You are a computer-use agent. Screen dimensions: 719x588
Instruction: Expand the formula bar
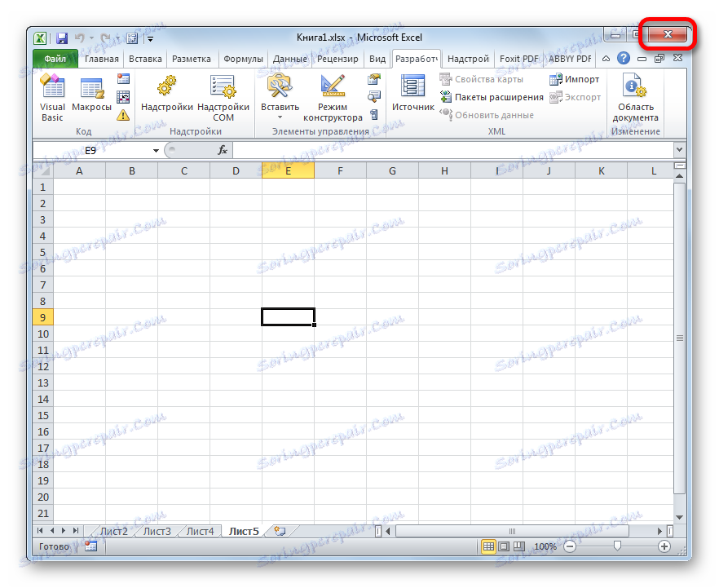point(679,149)
